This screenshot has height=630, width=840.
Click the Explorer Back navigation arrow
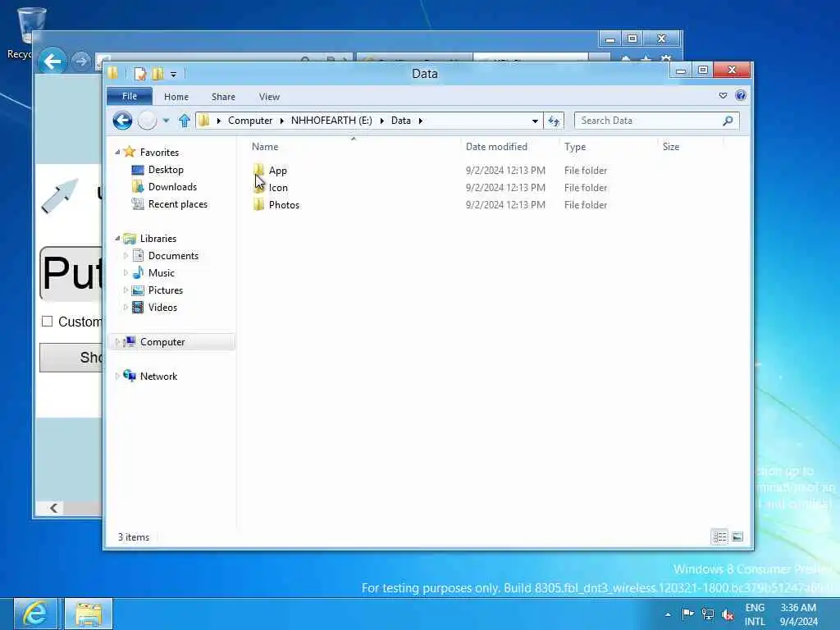tap(123, 121)
